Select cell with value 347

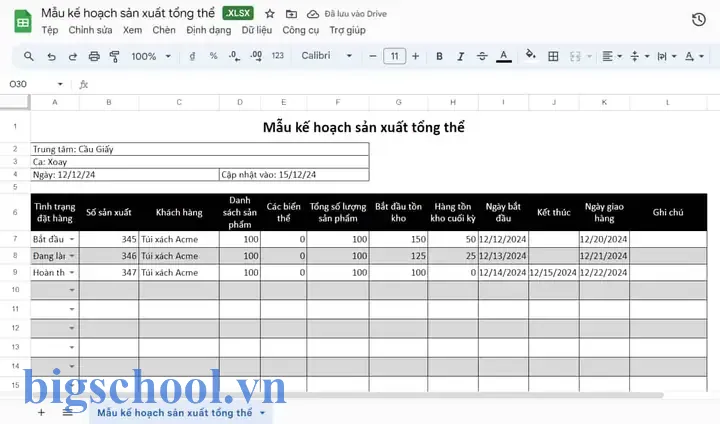(109, 272)
